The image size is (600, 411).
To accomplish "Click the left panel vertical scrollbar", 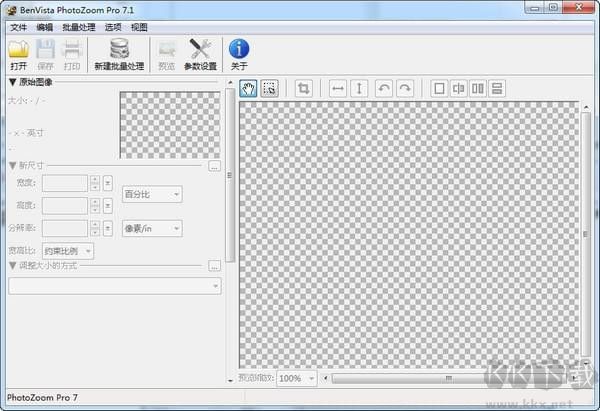I will (x=230, y=175).
